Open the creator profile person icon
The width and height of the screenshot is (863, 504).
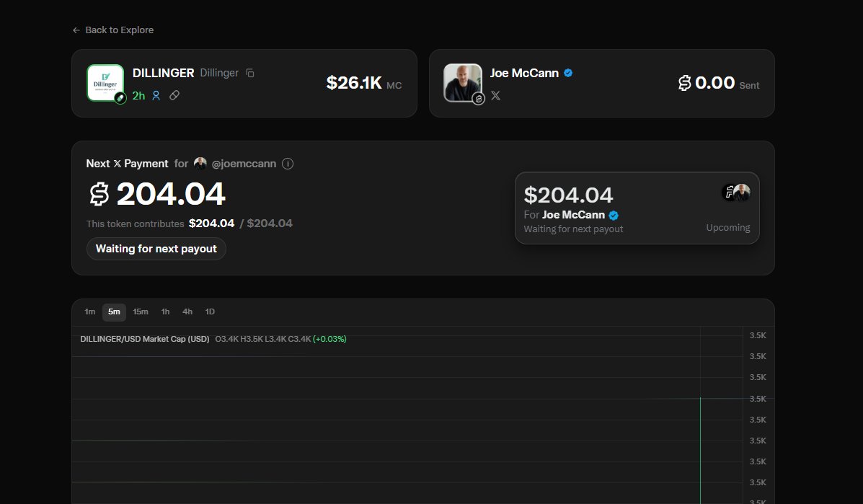click(156, 96)
